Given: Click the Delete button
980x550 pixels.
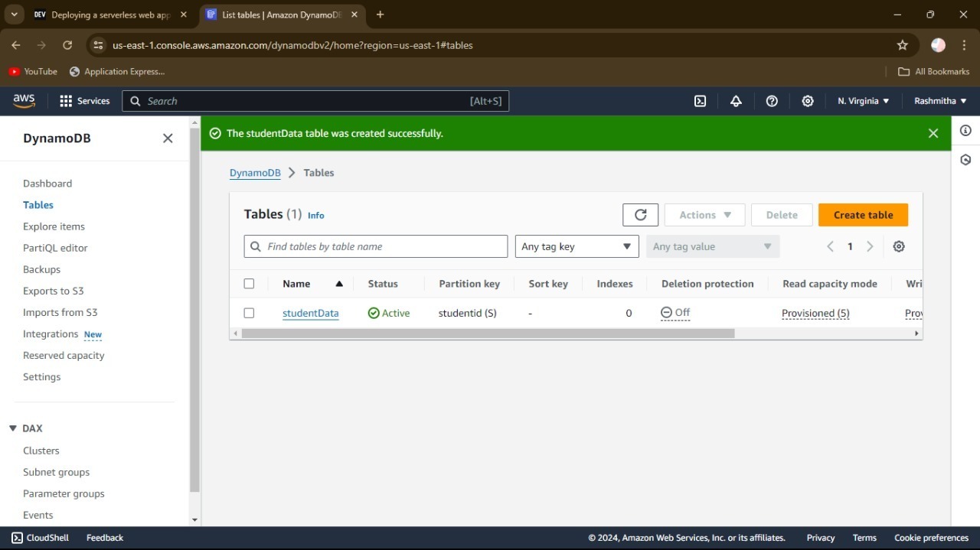Looking at the screenshot, I should [x=782, y=215].
